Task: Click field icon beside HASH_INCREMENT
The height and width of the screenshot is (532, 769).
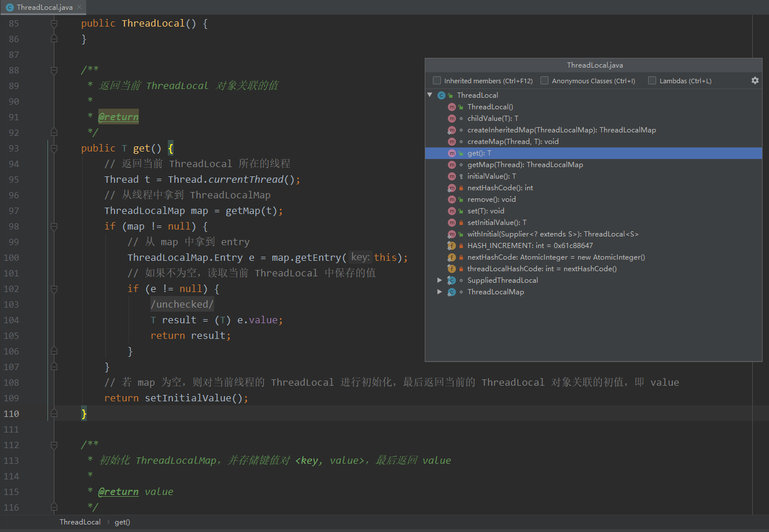Action: (x=452, y=246)
